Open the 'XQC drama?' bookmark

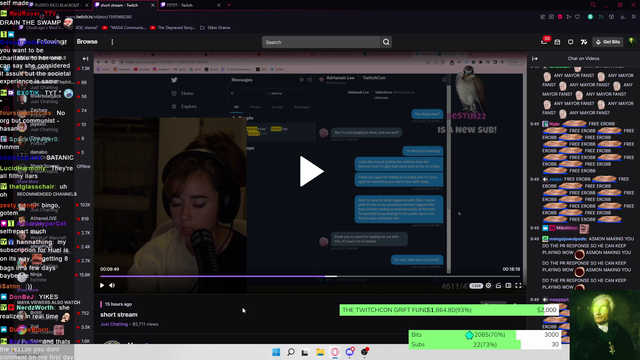pos(83,28)
